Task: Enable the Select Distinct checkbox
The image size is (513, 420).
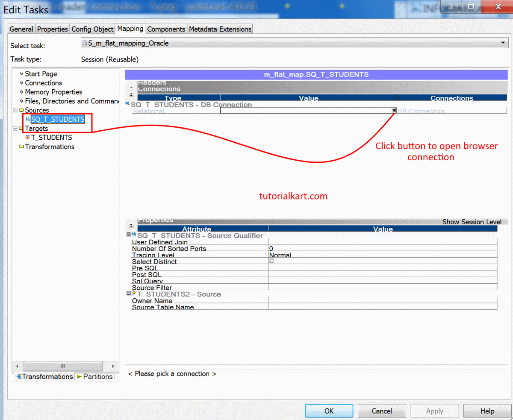Action: [x=271, y=260]
